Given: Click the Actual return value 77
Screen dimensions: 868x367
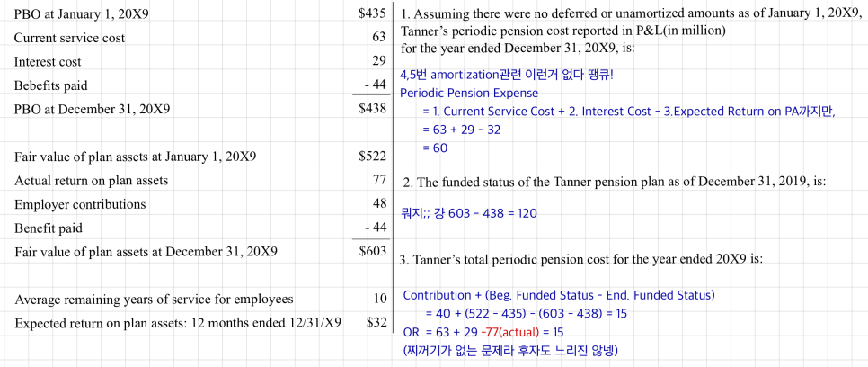Looking at the screenshot, I should [378, 181].
